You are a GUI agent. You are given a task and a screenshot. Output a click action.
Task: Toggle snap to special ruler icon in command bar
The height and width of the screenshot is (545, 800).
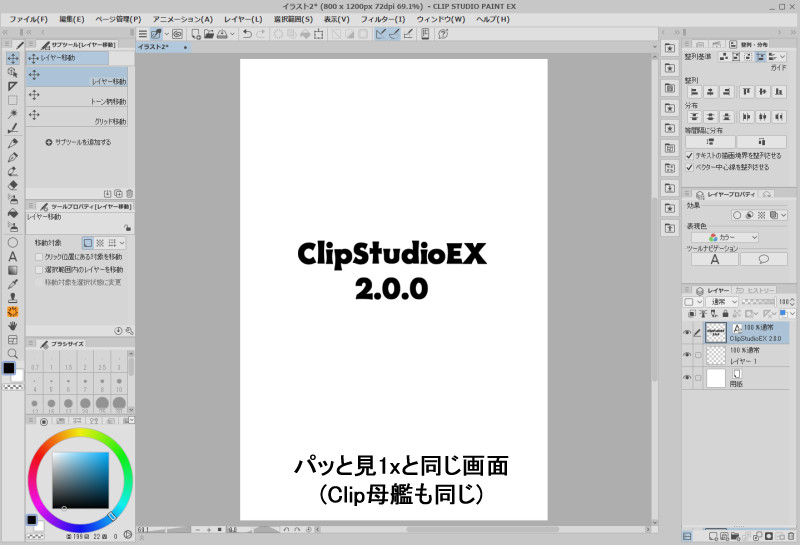pyautogui.click(x=394, y=34)
